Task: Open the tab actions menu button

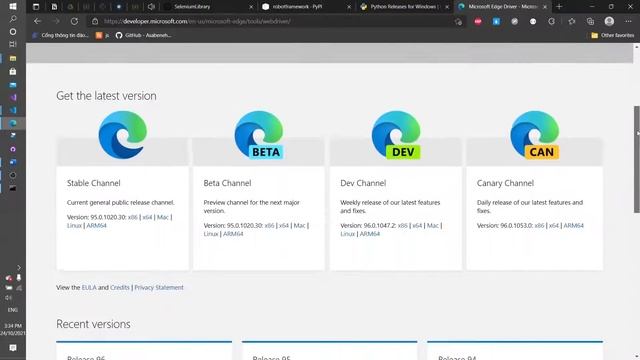Action: 36,7
